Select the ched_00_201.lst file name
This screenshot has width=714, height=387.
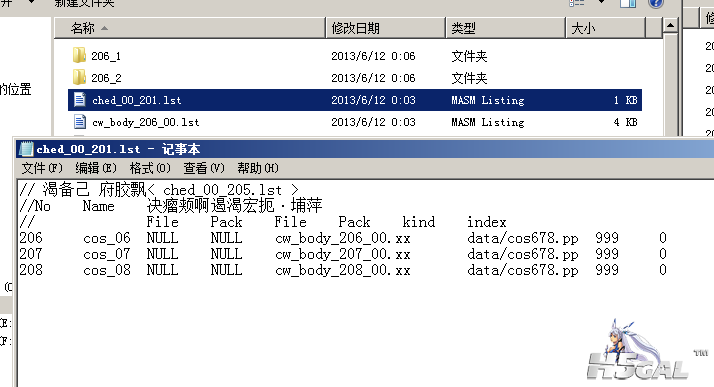tap(137, 100)
